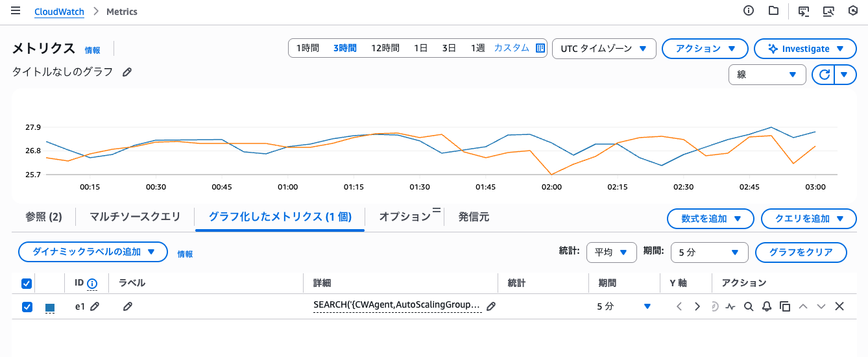Screen dimensions: 868x357
Task: Select the 1時間 time range option
Action: coord(307,48)
